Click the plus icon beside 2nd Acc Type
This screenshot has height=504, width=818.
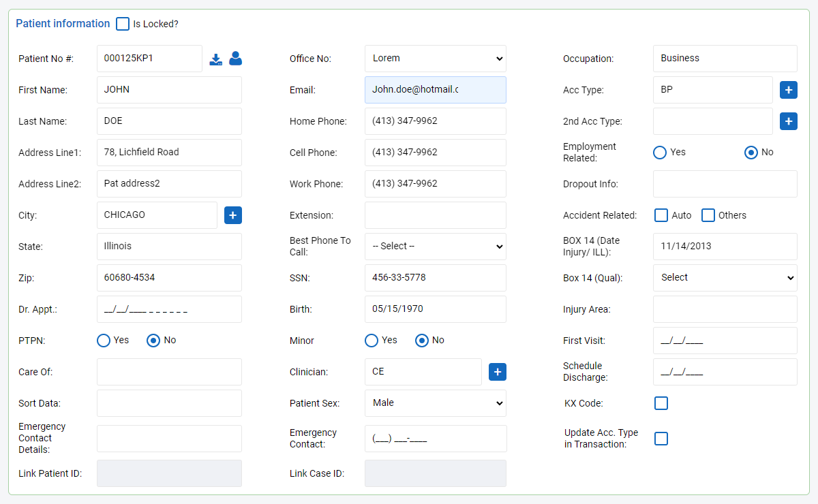pos(788,121)
